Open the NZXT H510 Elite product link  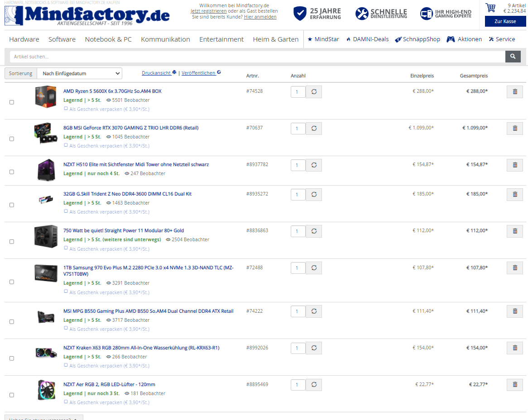pyautogui.click(x=136, y=165)
